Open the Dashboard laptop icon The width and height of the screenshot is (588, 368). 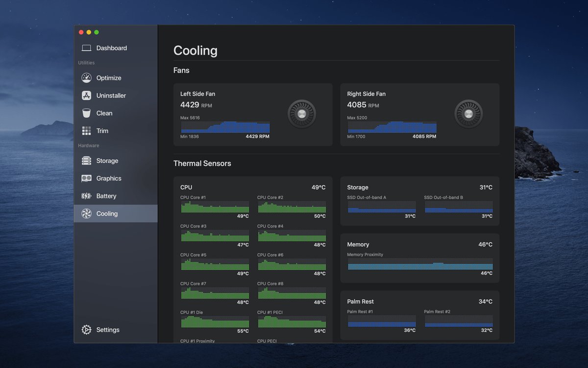point(87,48)
